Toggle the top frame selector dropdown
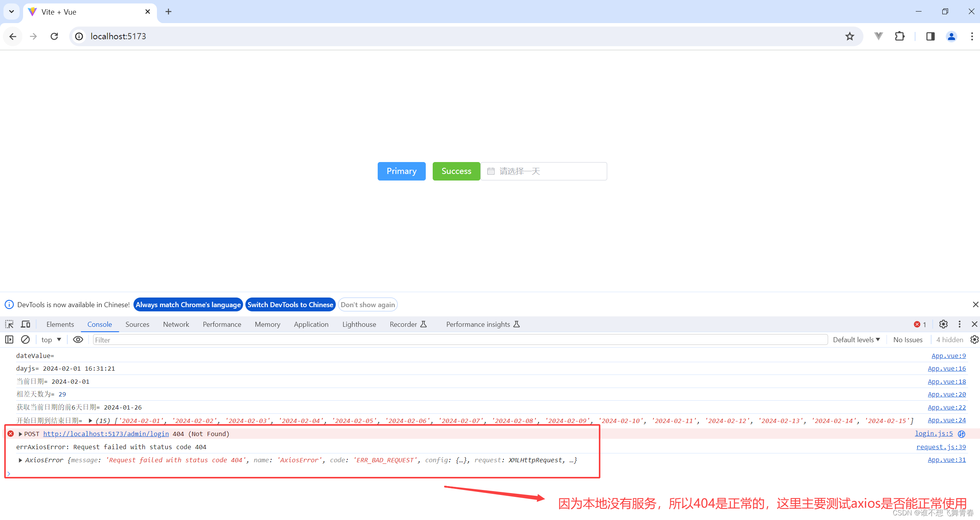Viewport: 980px width, 520px height. (51, 339)
